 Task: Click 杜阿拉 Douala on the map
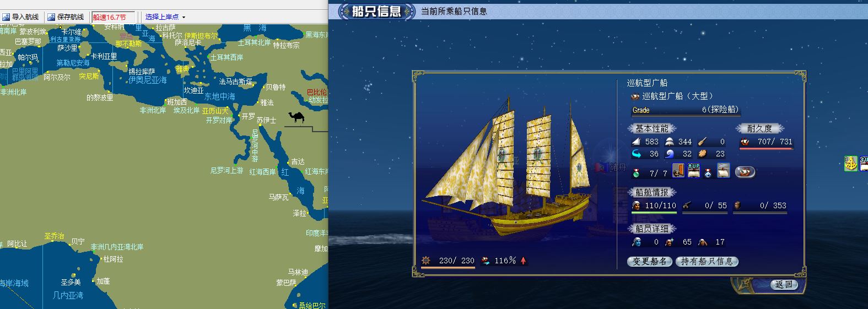tap(114, 259)
